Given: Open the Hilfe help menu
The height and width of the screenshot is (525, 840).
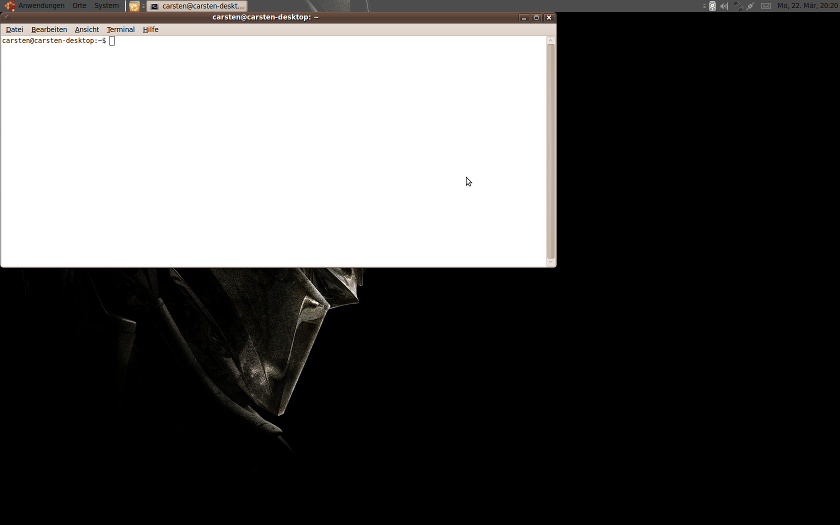Looking at the screenshot, I should pyautogui.click(x=150, y=30).
